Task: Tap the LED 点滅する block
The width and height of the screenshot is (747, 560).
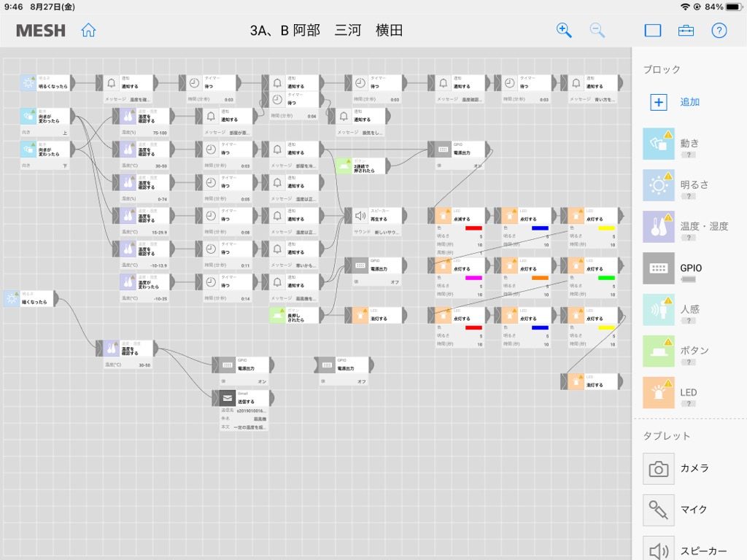Action: pyautogui.click(x=459, y=216)
